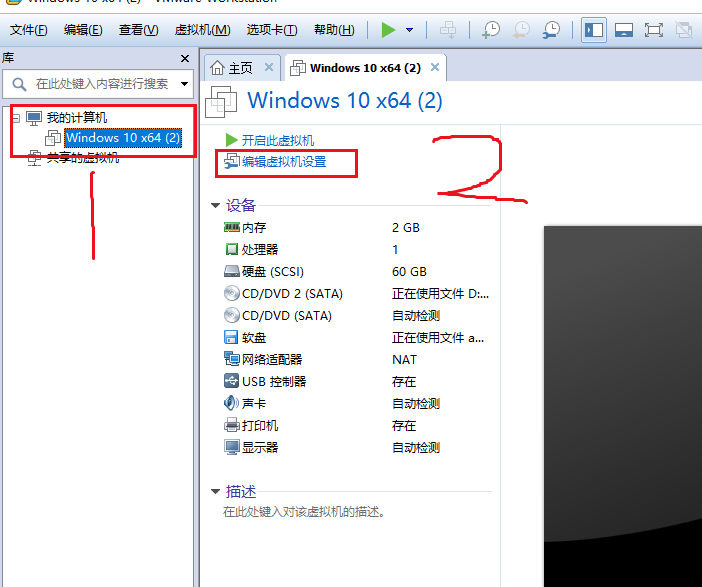
Task: Open the 编辑(E) menu
Action: [x=83, y=30]
